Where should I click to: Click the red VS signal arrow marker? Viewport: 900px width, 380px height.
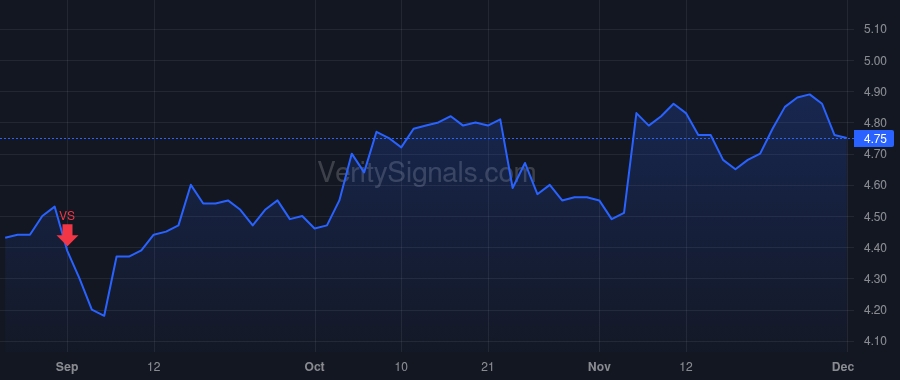click(68, 235)
